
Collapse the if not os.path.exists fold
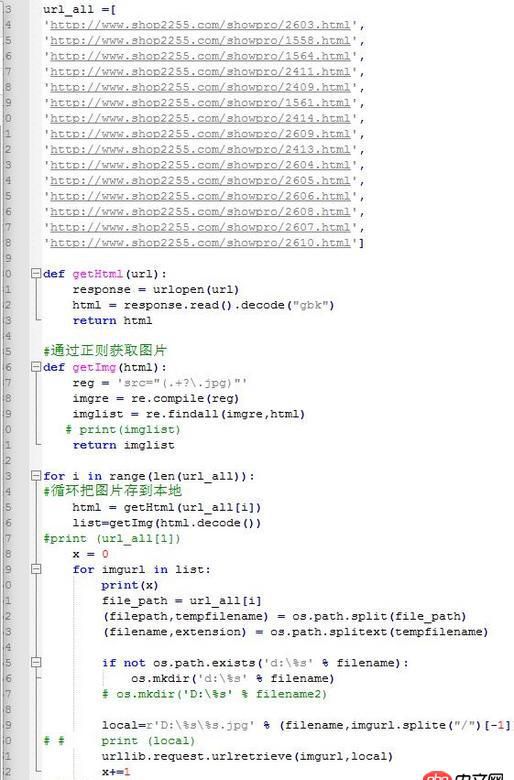pyautogui.click(x=36, y=662)
